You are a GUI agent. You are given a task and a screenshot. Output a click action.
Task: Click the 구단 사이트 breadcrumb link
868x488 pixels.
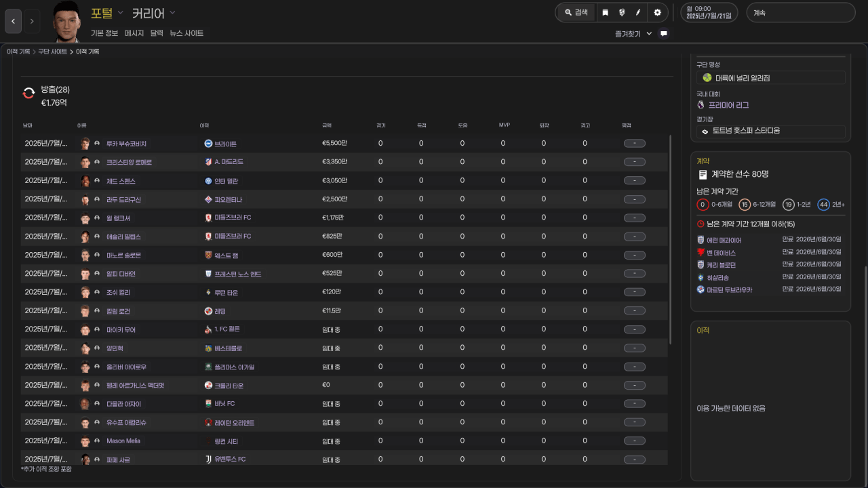53,52
